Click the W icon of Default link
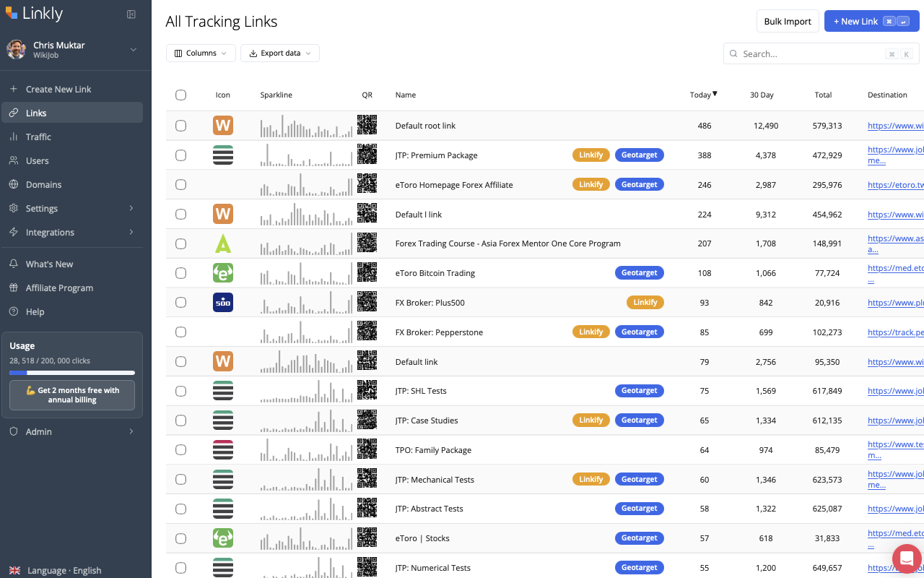The height and width of the screenshot is (578, 924). click(x=223, y=361)
